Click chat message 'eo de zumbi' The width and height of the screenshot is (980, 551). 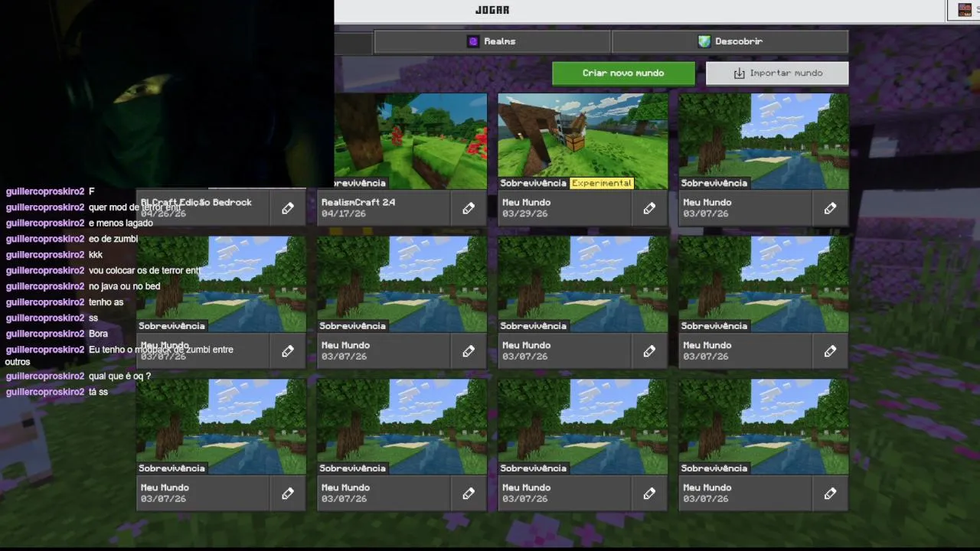point(113,239)
